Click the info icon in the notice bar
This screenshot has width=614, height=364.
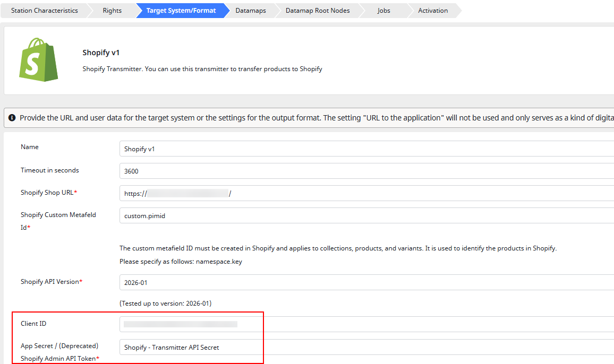point(12,117)
